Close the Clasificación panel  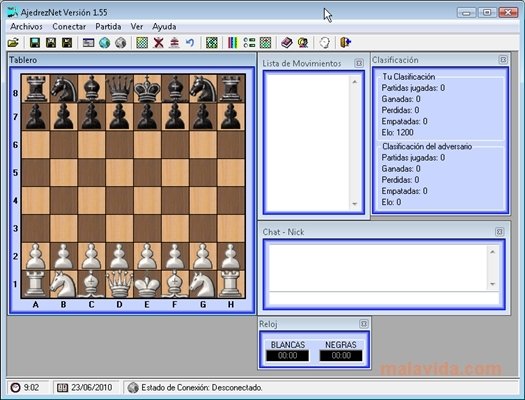coord(503,60)
